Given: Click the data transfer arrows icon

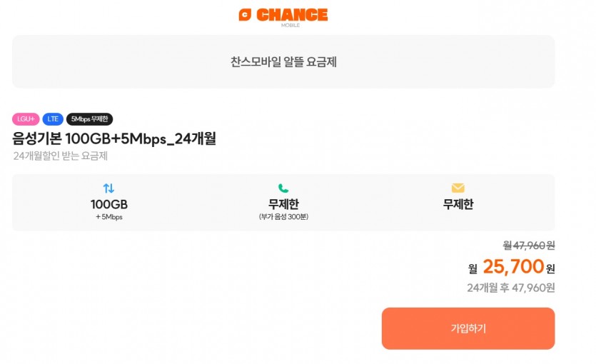Looking at the screenshot, I should [108, 188].
